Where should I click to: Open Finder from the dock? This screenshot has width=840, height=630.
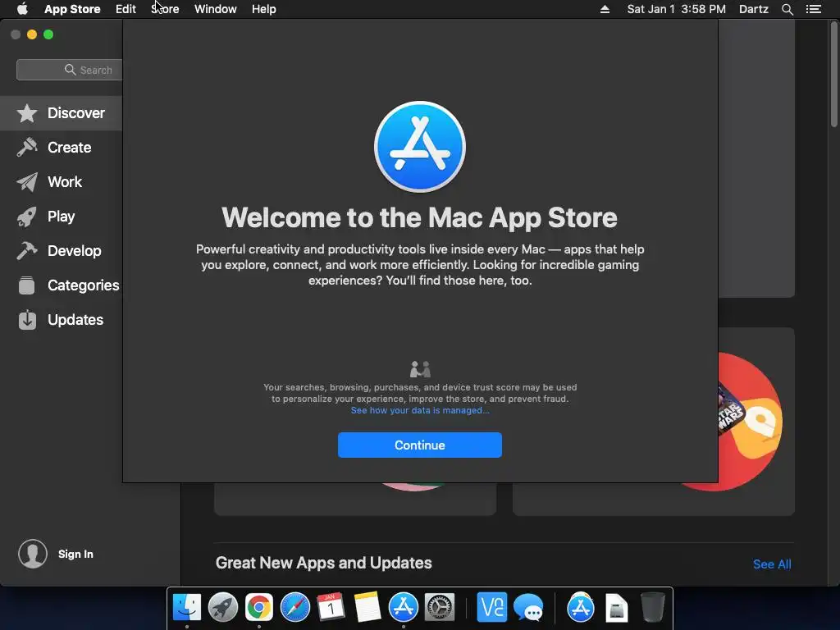187,607
